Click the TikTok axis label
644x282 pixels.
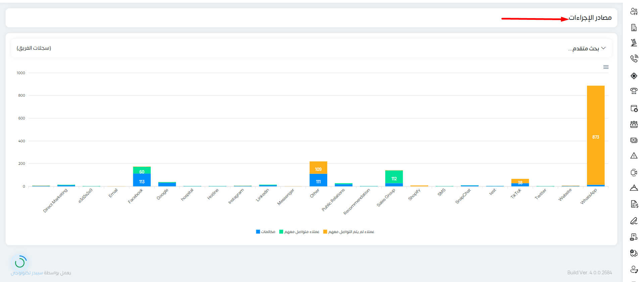516,194
